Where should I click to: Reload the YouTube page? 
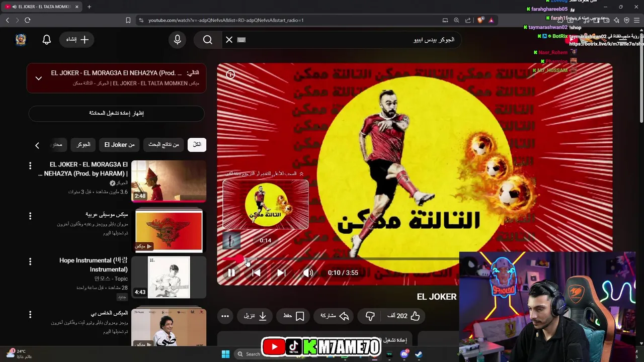28,20
